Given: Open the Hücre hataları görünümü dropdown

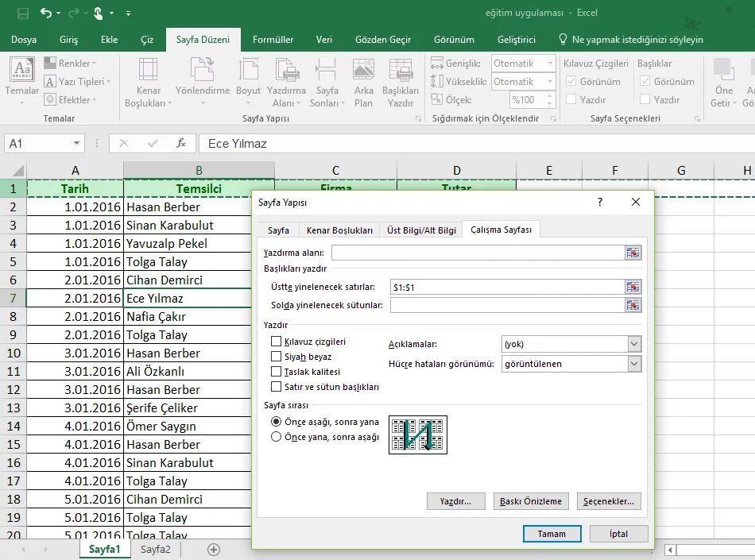Looking at the screenshot, I should [634, 364].
